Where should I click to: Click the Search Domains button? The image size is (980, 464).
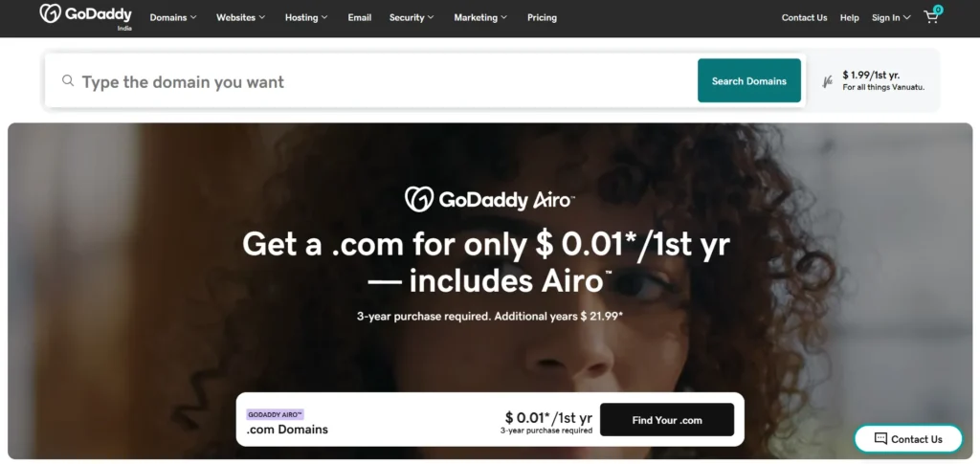pyautogui.click(x=748, y=80)
